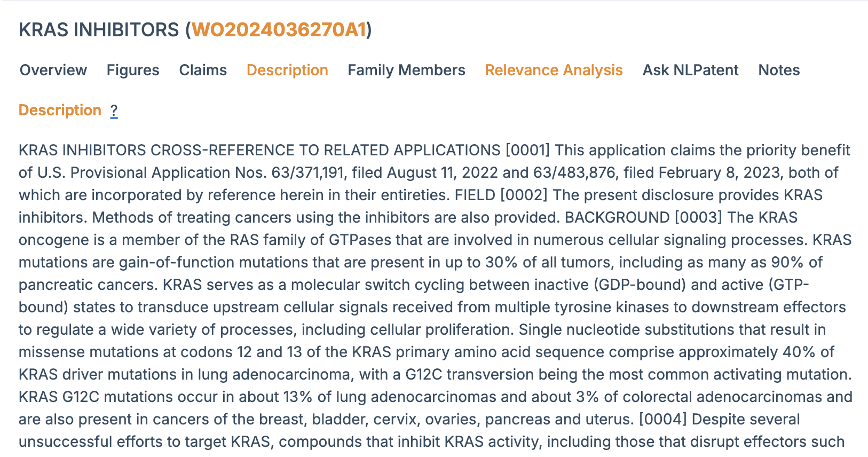Click the [0001] paragraph marker
This screenshot has width=868, height=457.
[527, 150]
